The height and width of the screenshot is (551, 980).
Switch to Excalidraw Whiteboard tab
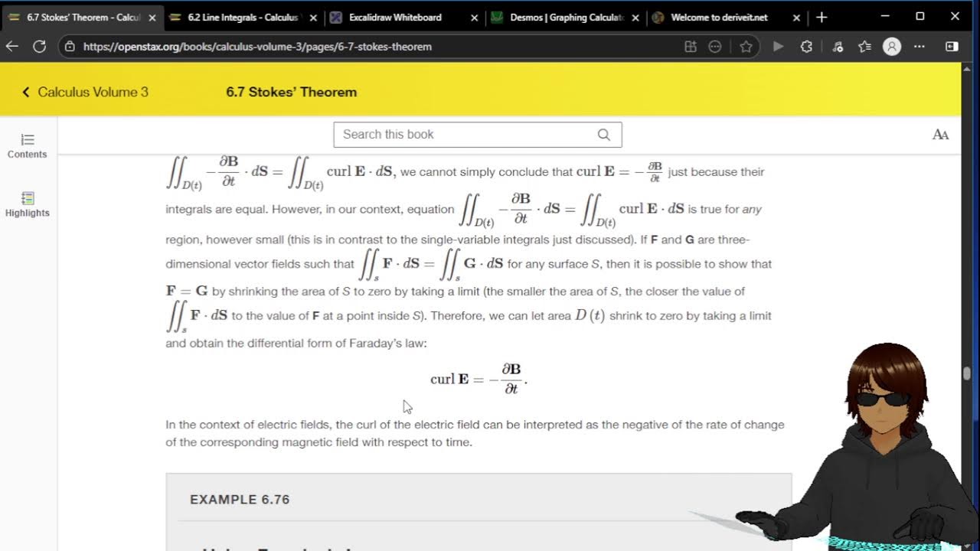click(x=404, y=17)
